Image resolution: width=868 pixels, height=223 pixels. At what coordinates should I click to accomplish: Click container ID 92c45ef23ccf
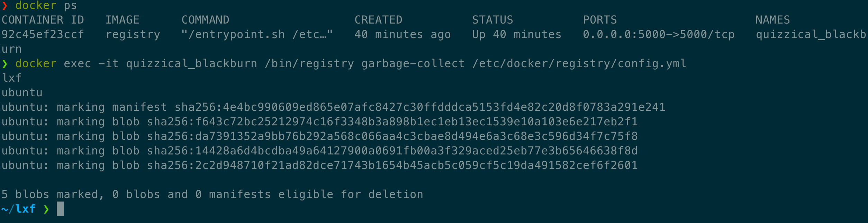[43, 34]
